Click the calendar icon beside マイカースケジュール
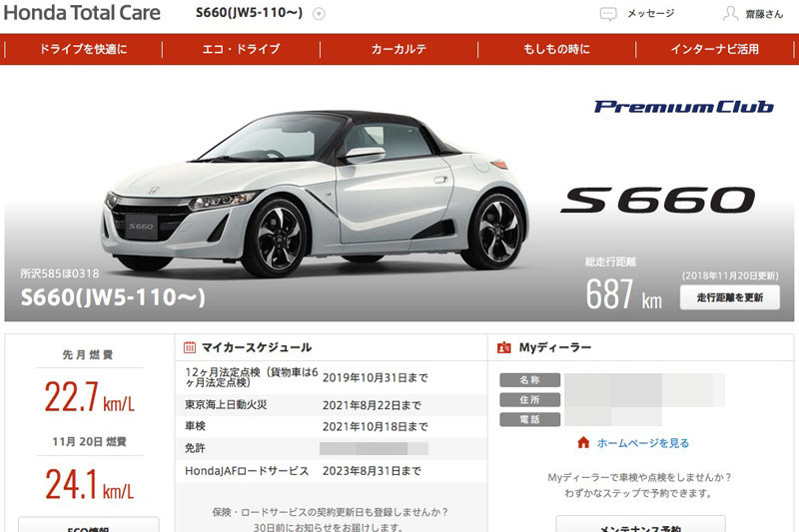The height and width of the screenshot is (532, 799). (190, 347)
